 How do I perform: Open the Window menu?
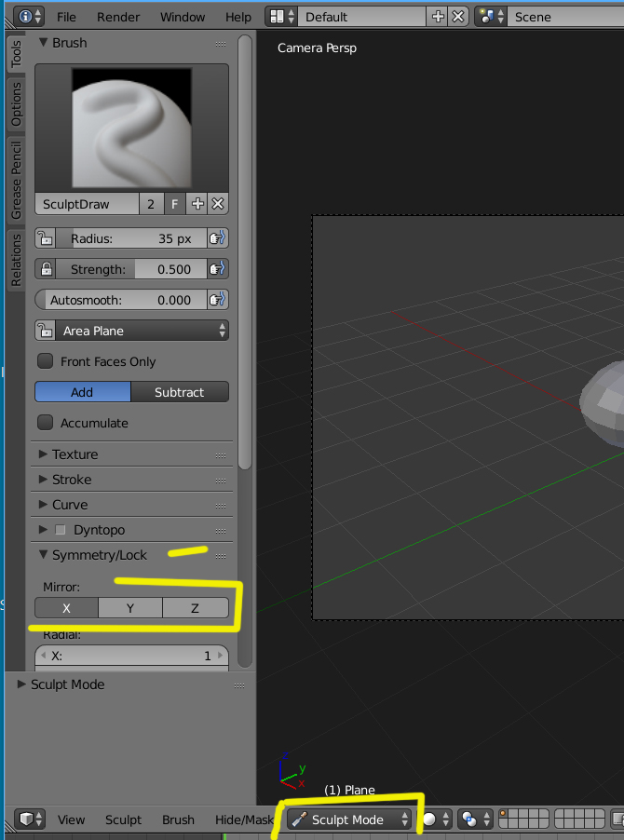pos(183,17)
